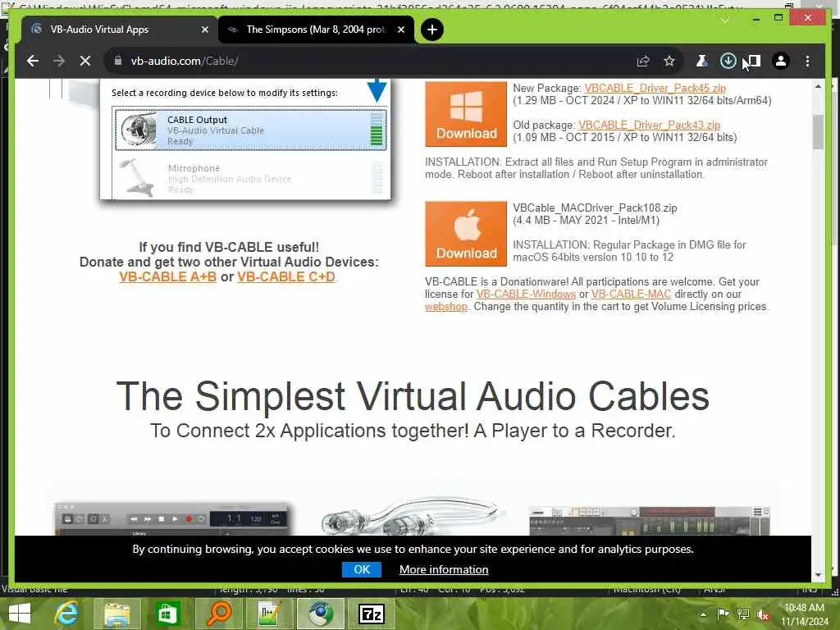840x630 pixels.
Task: Open the orange magnifier search app in taskbar
Action: [x=218, y=614]
